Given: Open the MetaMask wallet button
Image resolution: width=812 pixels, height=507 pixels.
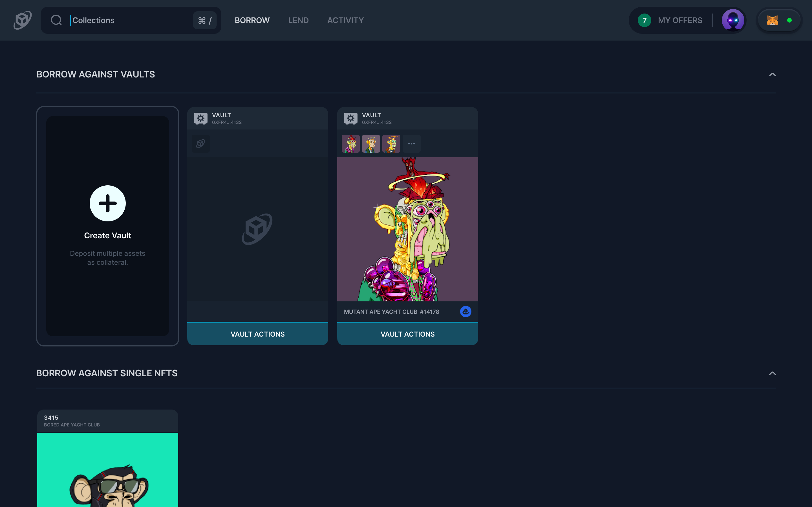Looking at the screenshot, I should (779, 21).
